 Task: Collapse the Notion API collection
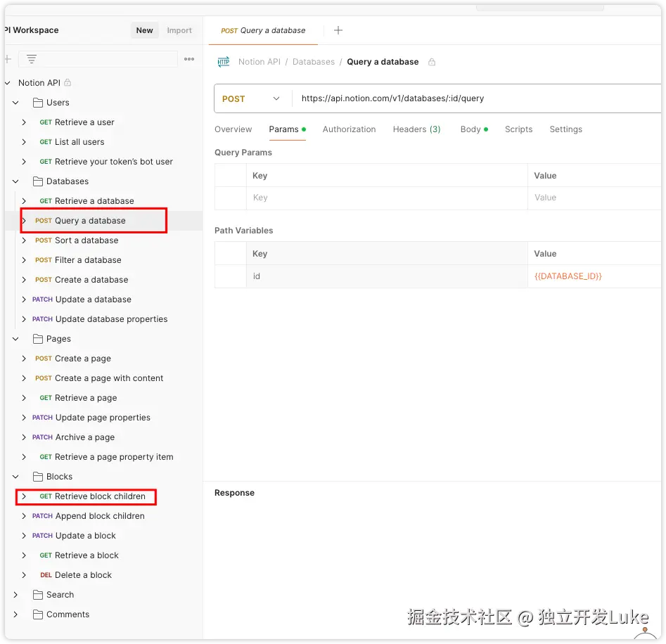8,83
